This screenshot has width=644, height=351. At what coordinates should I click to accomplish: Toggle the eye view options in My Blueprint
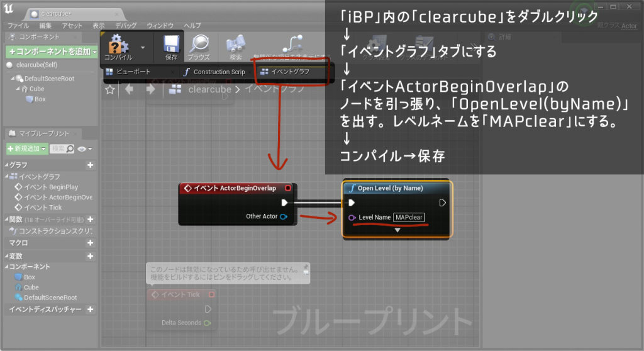click(x=84, y=148)
